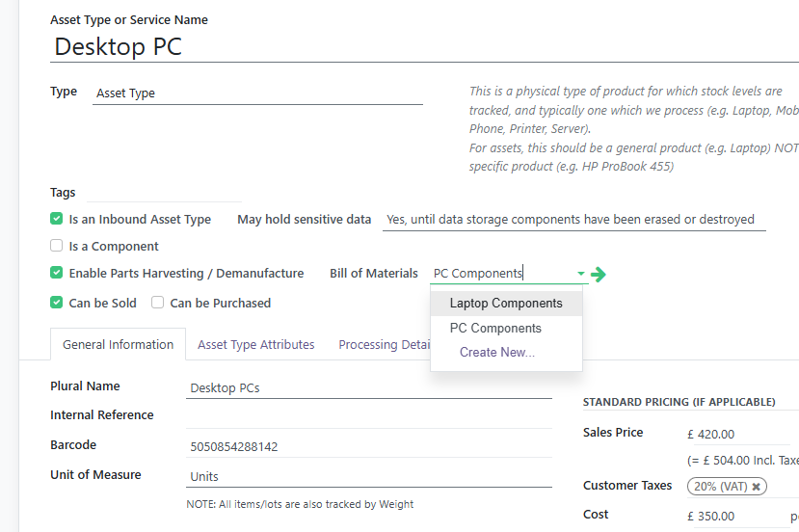Click Create New... in the dropdown

pos(496,352)
